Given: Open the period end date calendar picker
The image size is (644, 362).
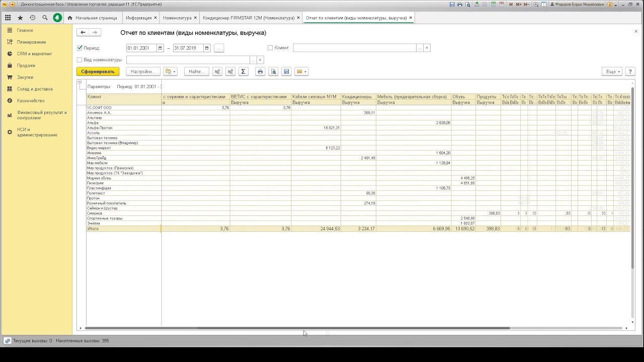Looking at the screenshot, I should [207, 48].
